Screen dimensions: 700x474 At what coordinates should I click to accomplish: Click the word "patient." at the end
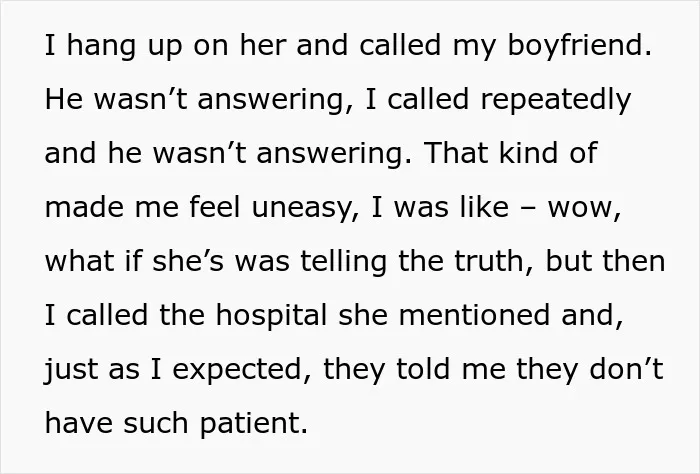click(254, 424)
